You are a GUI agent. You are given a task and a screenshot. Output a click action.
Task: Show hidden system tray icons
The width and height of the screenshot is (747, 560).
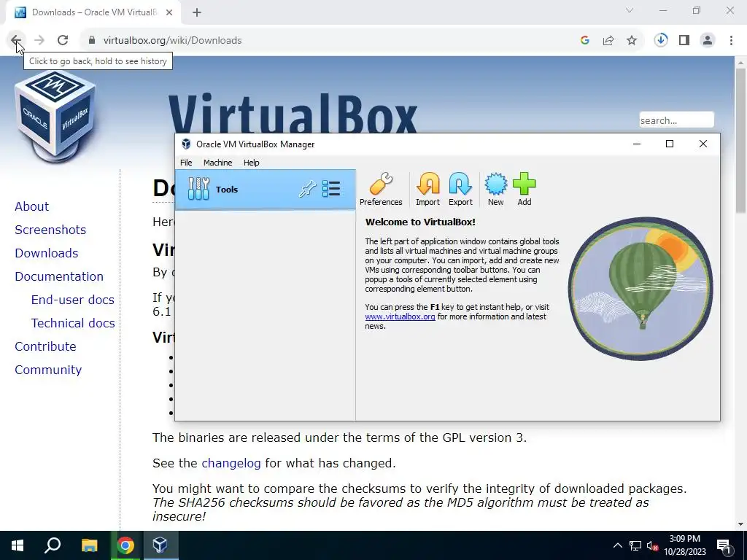tap(617, 545)
